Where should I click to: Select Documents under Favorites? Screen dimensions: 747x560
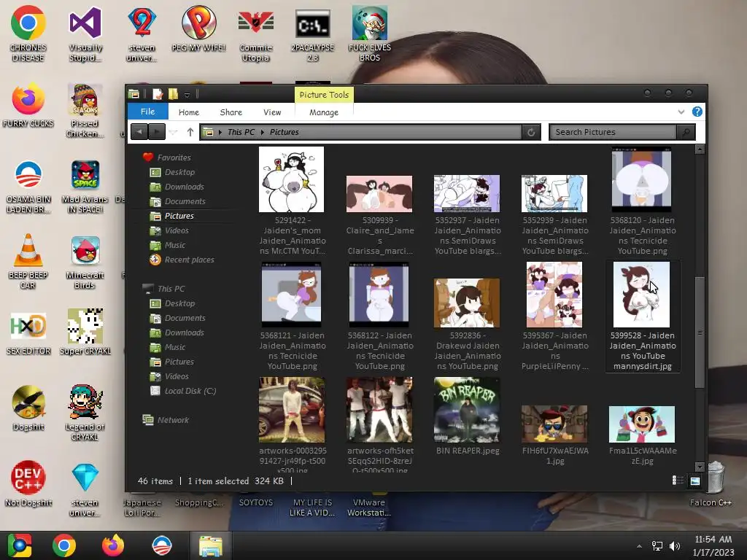pos(185,201)
